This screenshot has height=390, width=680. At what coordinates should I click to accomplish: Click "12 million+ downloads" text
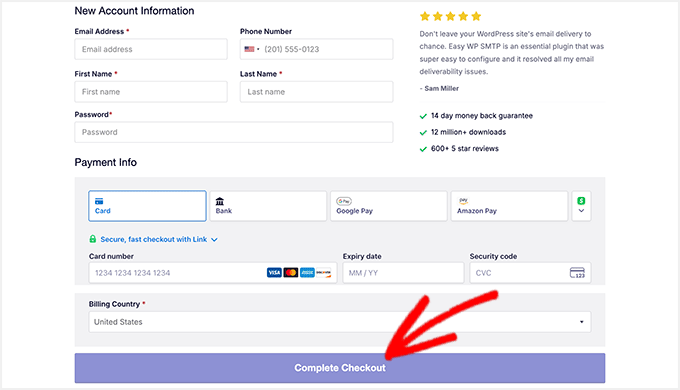click(468, 132)
